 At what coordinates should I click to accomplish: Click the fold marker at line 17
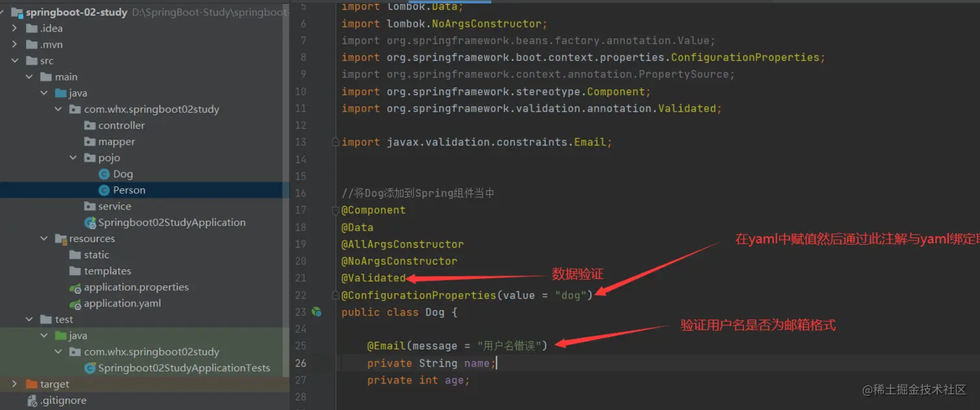coord(335,210)
